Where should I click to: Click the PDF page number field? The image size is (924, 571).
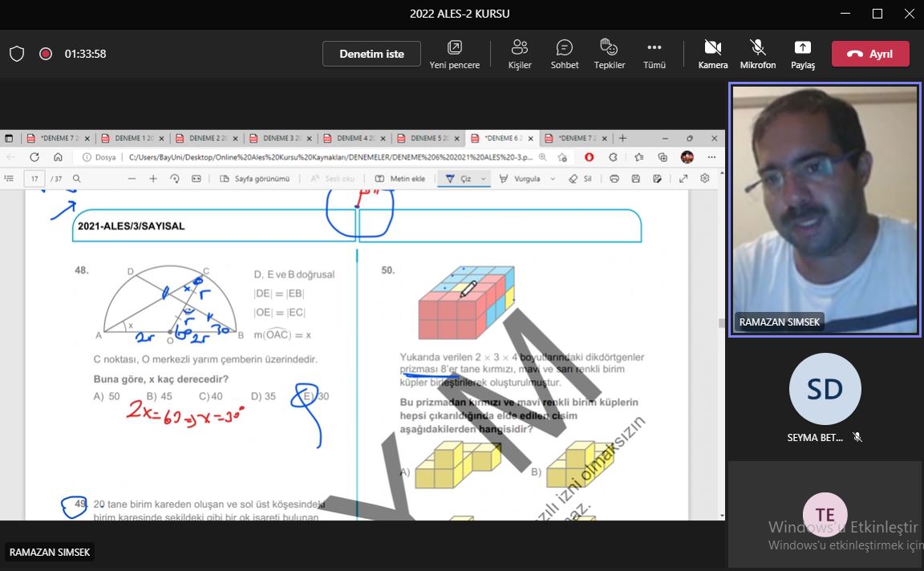(x=34, y=179)
